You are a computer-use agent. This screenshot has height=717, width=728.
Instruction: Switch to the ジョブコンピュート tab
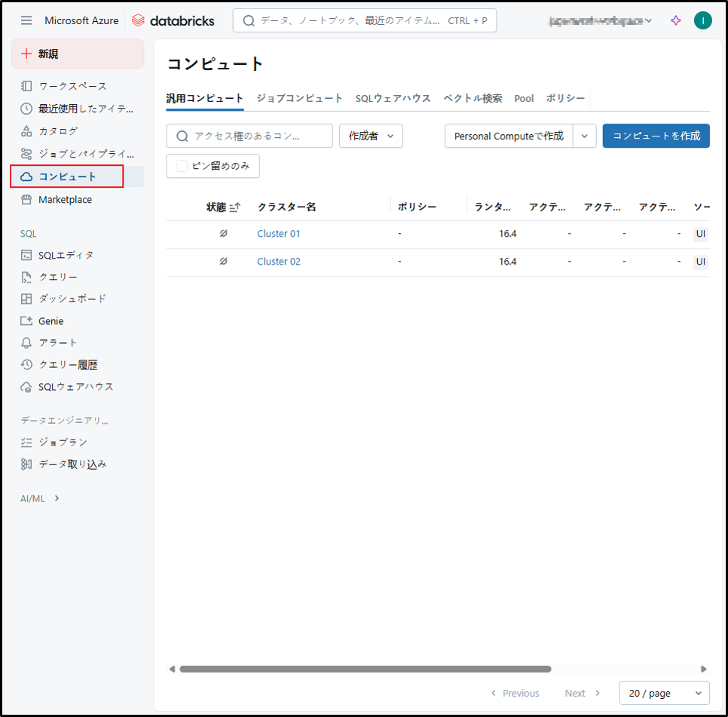pyautogui.click(x=299, y=98)
